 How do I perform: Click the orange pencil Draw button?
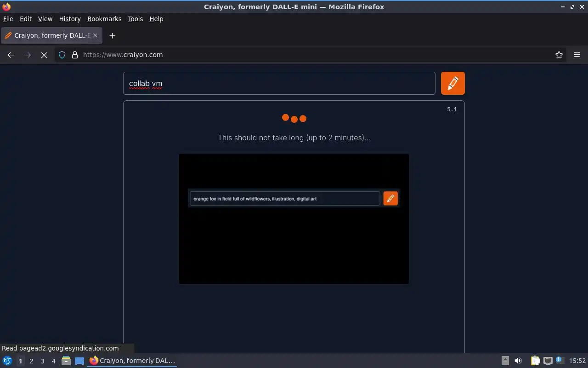(x=452, y=83)
